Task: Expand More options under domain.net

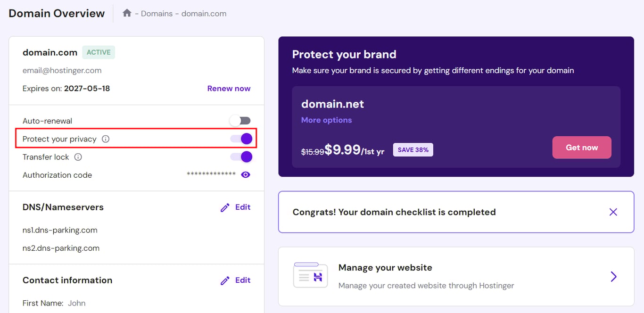Action: point(326,120)
